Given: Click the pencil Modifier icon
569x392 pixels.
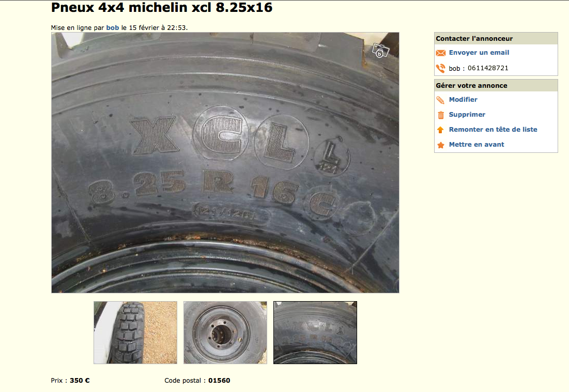Looking at the screenshot, I should pos(440,100).
